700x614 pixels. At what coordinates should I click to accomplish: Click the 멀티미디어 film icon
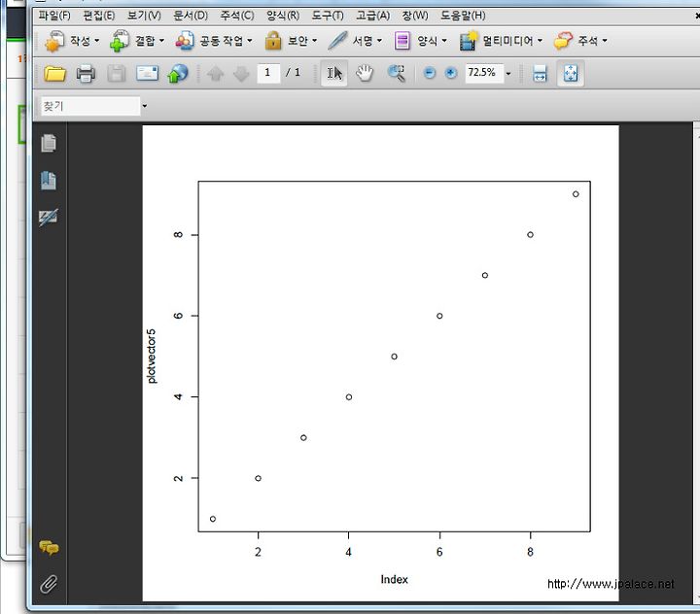point(469,41)
